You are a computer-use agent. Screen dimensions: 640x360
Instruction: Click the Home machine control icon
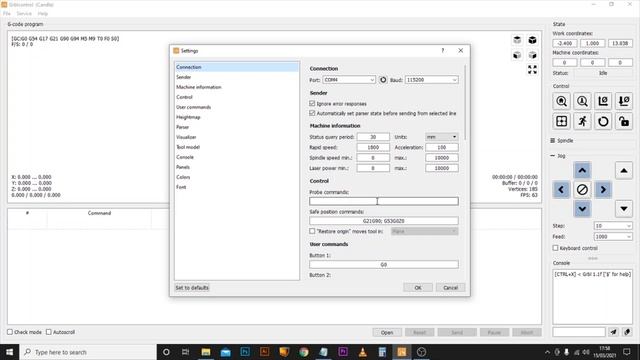[x=561, y=101]
